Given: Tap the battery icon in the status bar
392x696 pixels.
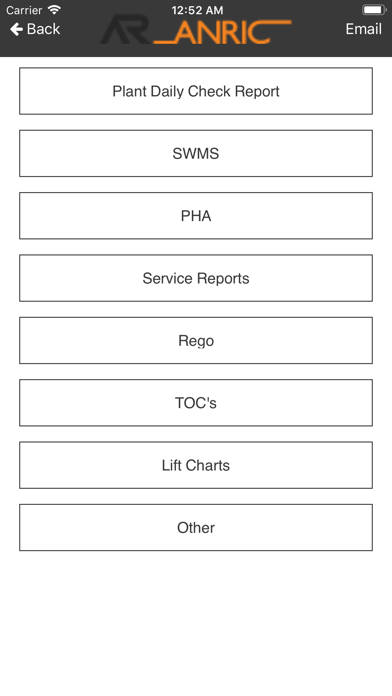Looking at the screenshot, I should click(374, 9).
